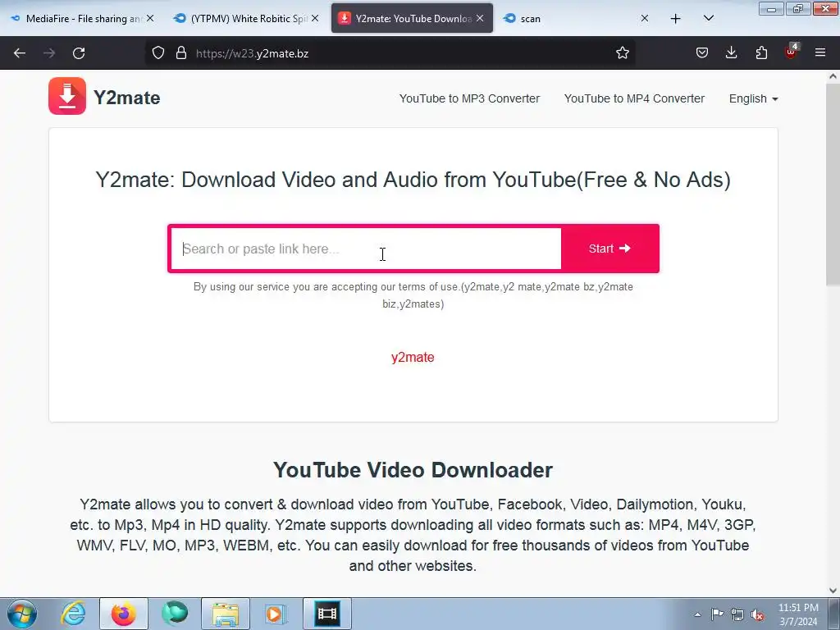Viewport: 840px width, 630px height.
Task: Click the scrollbar down arrow
Action: [833, 591]
